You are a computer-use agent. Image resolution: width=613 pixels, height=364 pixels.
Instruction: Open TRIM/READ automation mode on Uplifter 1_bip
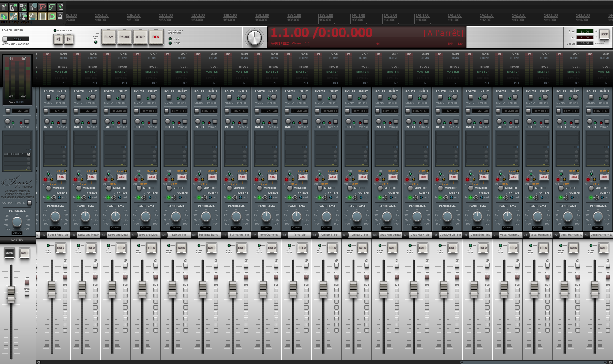coord(330,111)
